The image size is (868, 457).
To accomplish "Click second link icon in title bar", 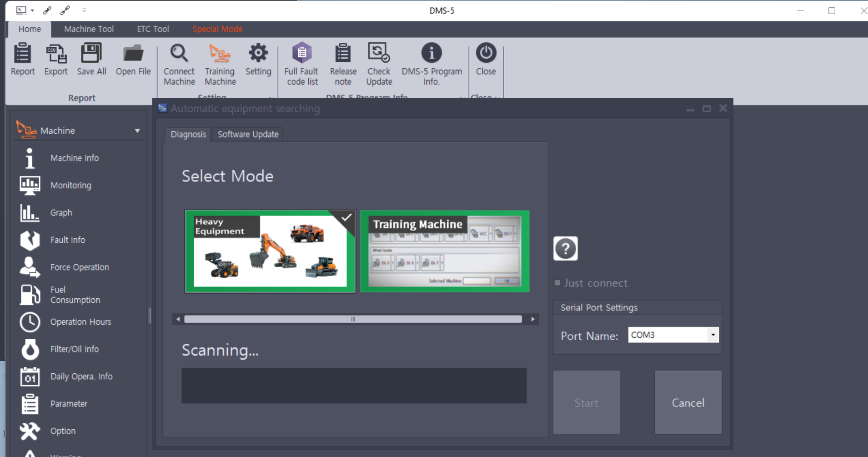I will 65,10.
